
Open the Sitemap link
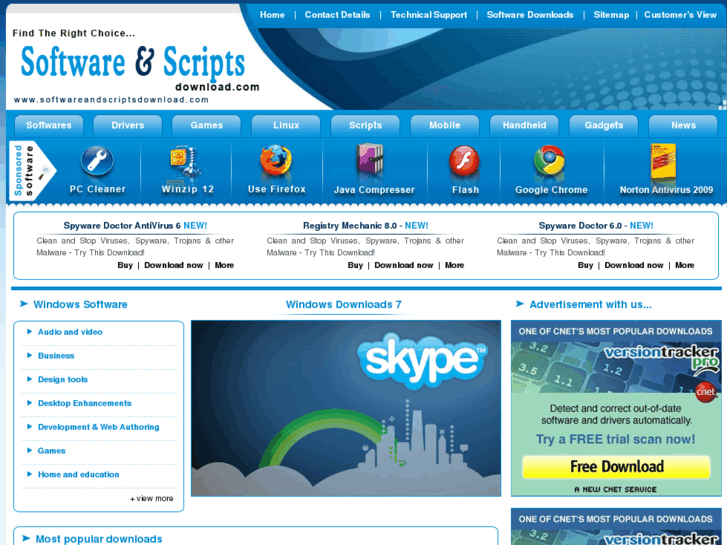[611, 15]
